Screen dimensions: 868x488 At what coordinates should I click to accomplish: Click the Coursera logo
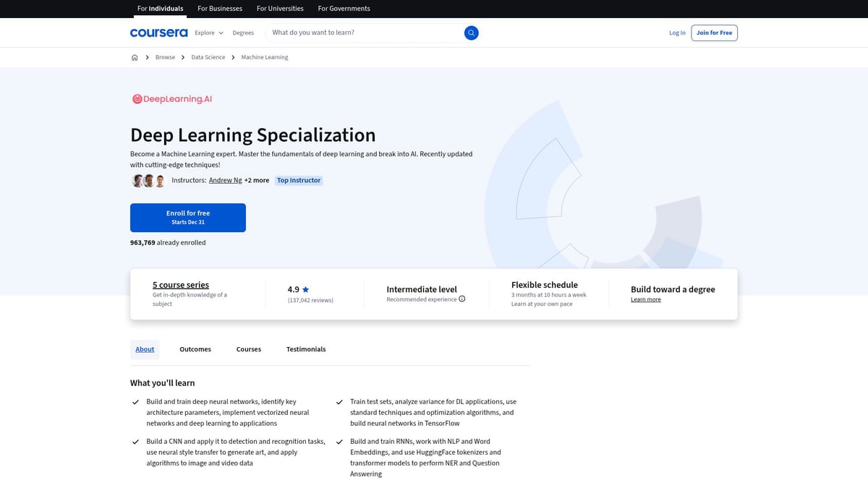[158, 33]
